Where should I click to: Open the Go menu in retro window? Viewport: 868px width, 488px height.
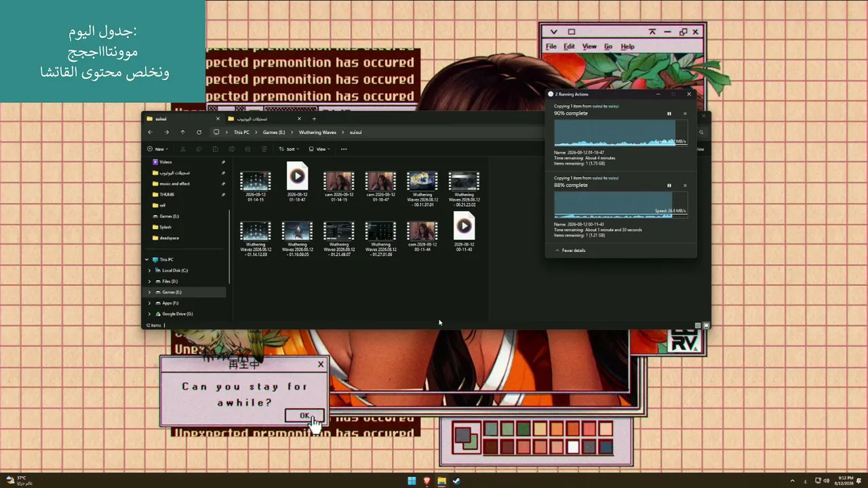pyautogui.click(x=608, y=47)
